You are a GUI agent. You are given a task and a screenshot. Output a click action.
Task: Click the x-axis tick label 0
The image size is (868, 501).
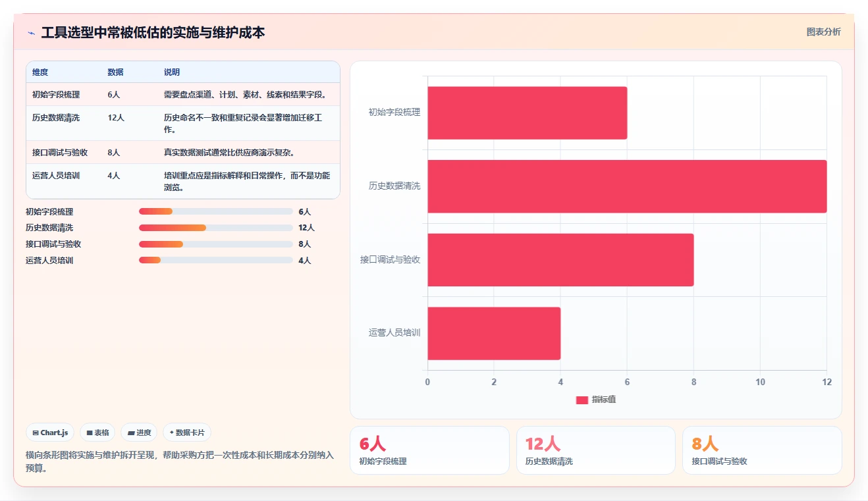click(427, 382)
